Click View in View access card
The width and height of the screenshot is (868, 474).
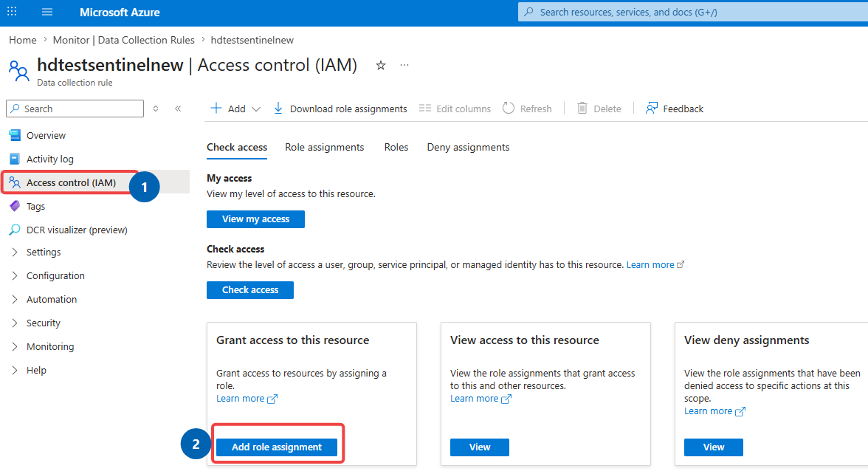pos(480,447)
